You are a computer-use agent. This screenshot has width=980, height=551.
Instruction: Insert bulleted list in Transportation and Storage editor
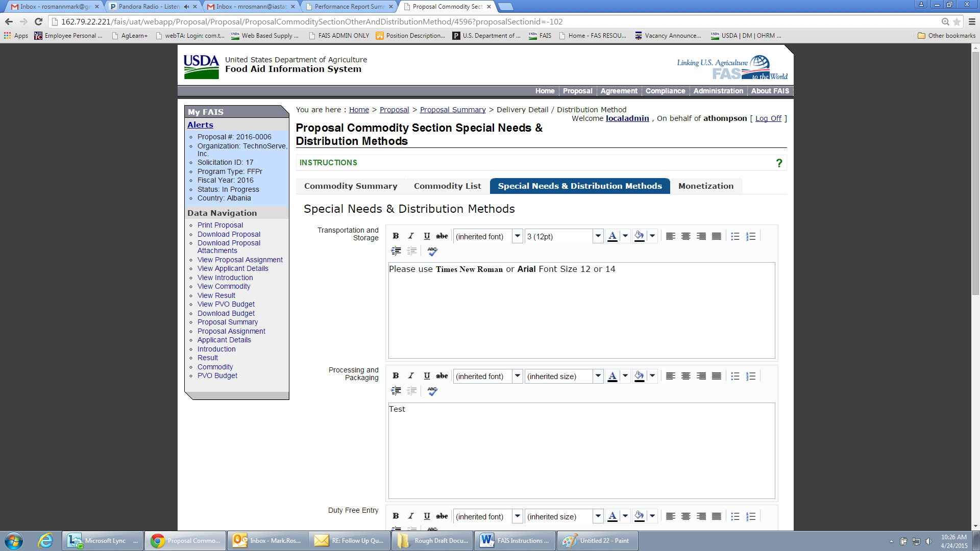735,236
